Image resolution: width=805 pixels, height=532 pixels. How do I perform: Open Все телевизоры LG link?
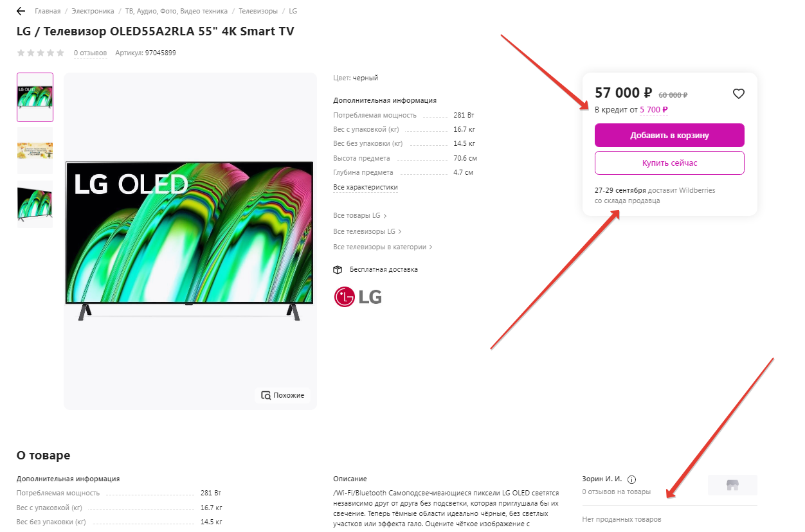point(367,231)
